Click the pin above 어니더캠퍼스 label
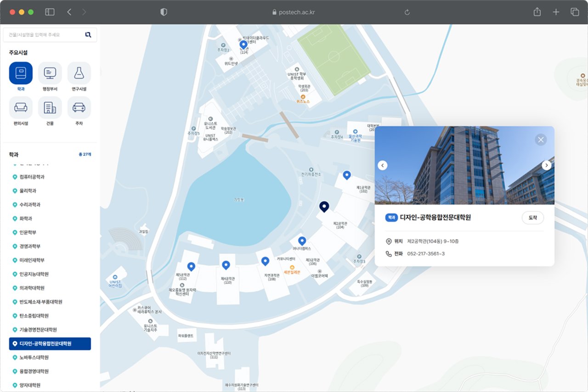The image size is (588, 392). click(302, 241)
